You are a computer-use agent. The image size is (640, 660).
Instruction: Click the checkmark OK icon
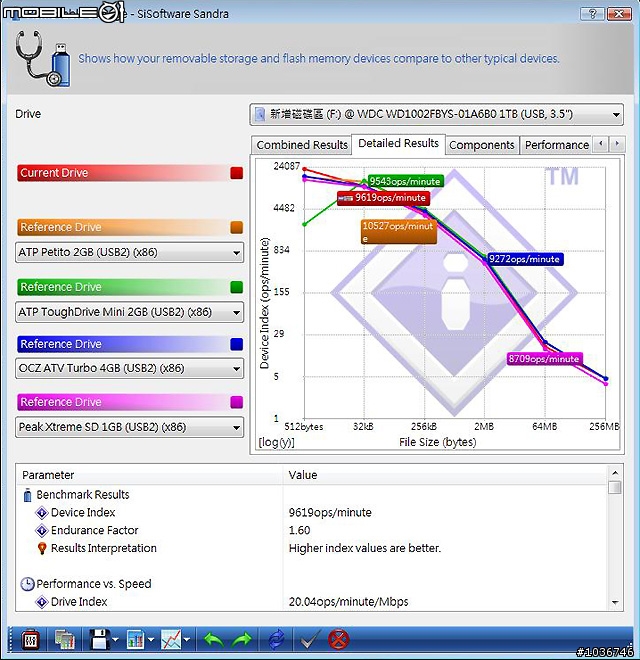click(309, 640)
